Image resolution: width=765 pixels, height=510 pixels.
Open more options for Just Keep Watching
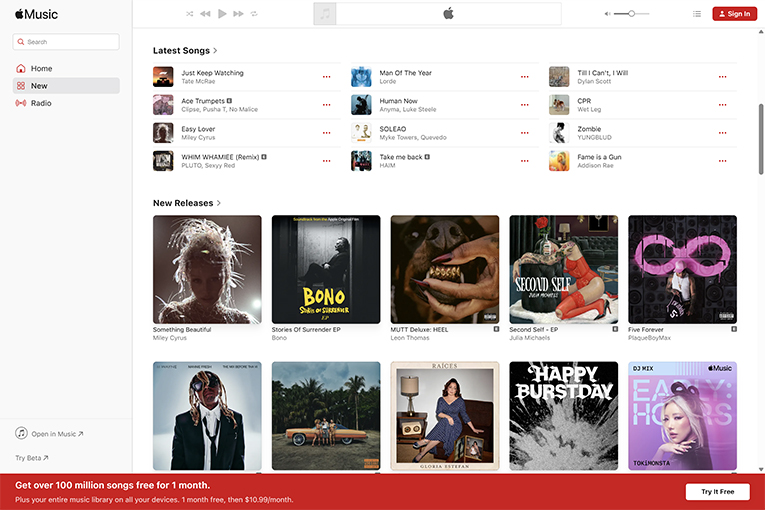click(326, 77)
